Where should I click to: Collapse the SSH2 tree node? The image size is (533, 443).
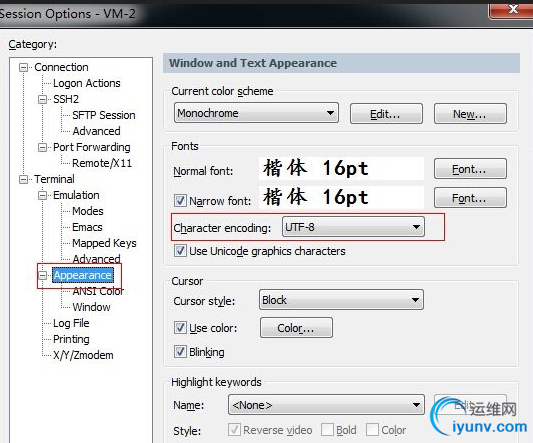tap(42, 99)
